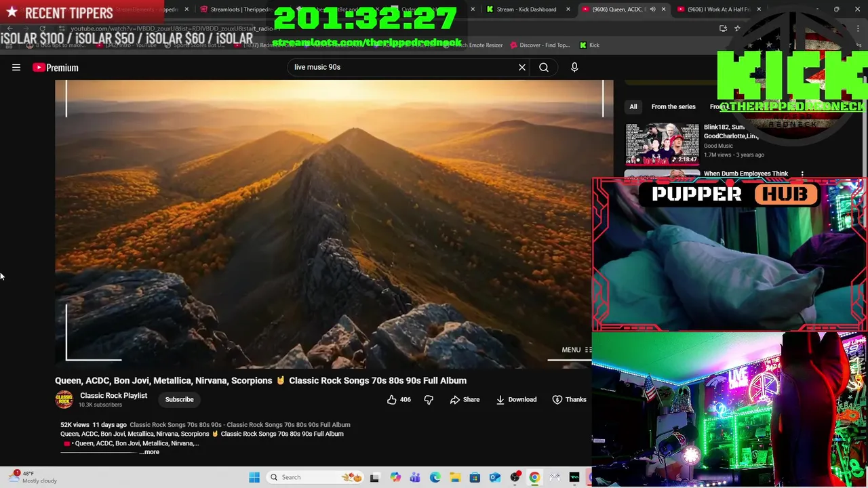Open the Kick bookmark in bookmarks bar
868x488 pixels.
click(x=589, y=45)
